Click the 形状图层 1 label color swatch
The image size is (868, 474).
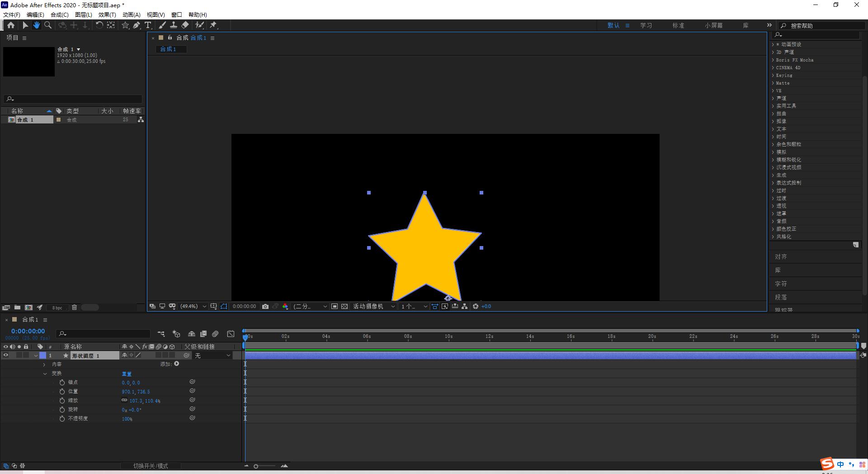coord(43,355)
